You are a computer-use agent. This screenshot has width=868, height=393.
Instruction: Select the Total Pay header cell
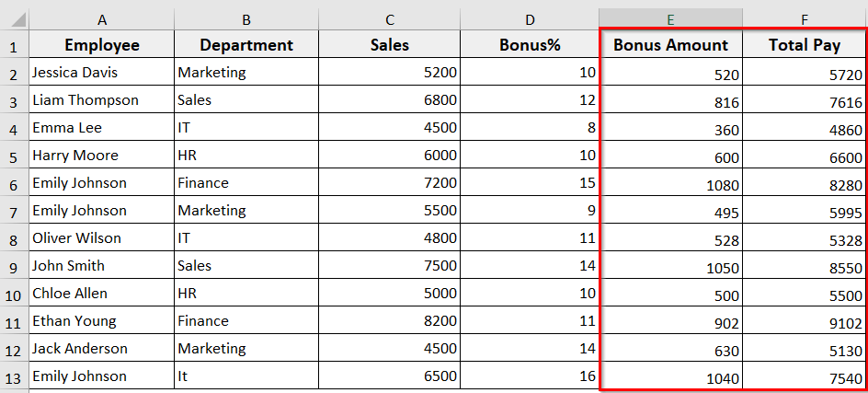point(805,45)
